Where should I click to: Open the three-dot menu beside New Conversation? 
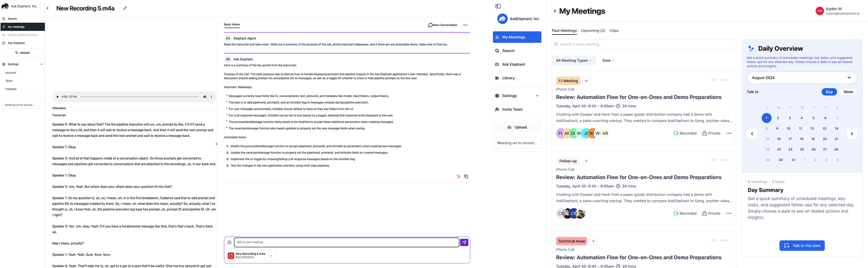click(x=465, y=25)
